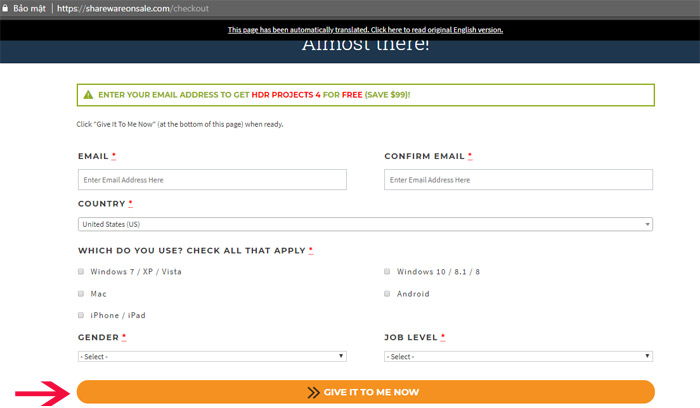This screenshot has width=700, height=408.
Task: Check the Windows 10 / 8.1 / 8 box
Action: tap(387, 271)
